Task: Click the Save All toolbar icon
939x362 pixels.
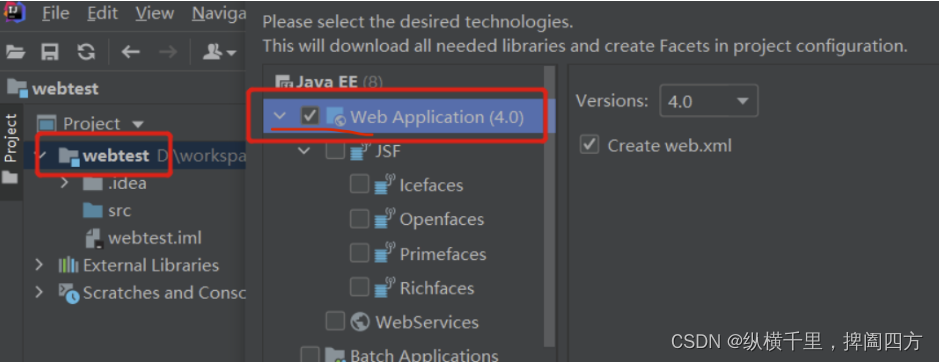Action: pyautogui.click(x=50, y=52)
